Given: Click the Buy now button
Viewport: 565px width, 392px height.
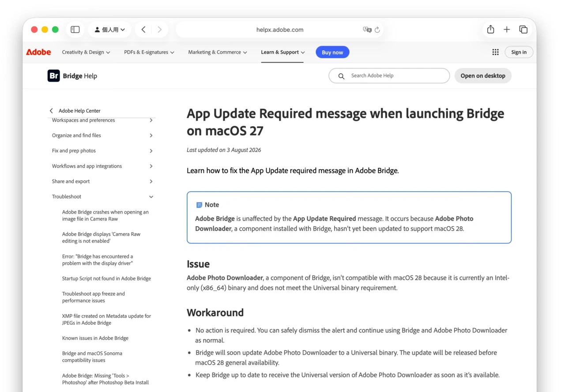Looking at the screenshot, I should click(332, 52).
